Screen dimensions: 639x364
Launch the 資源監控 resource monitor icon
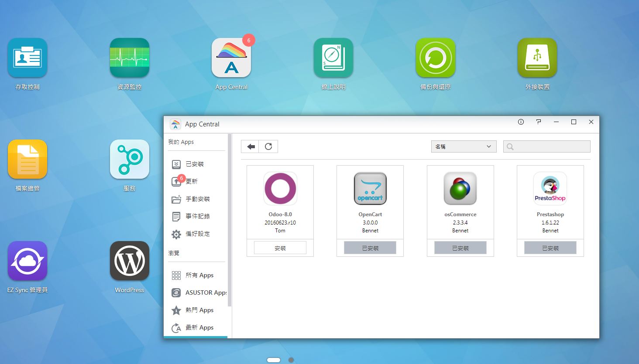click(130, 58)
